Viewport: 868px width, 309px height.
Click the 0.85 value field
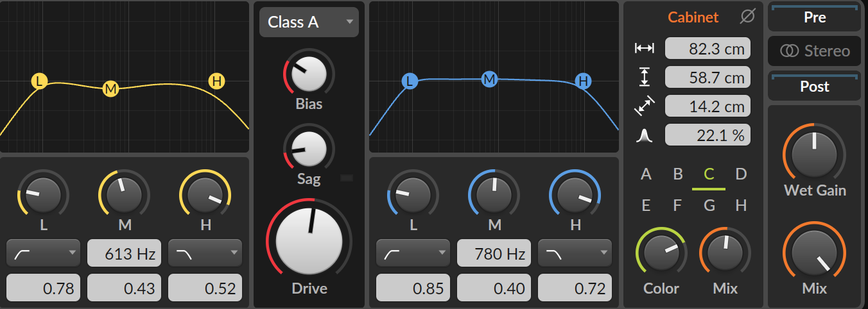point(413,288)
